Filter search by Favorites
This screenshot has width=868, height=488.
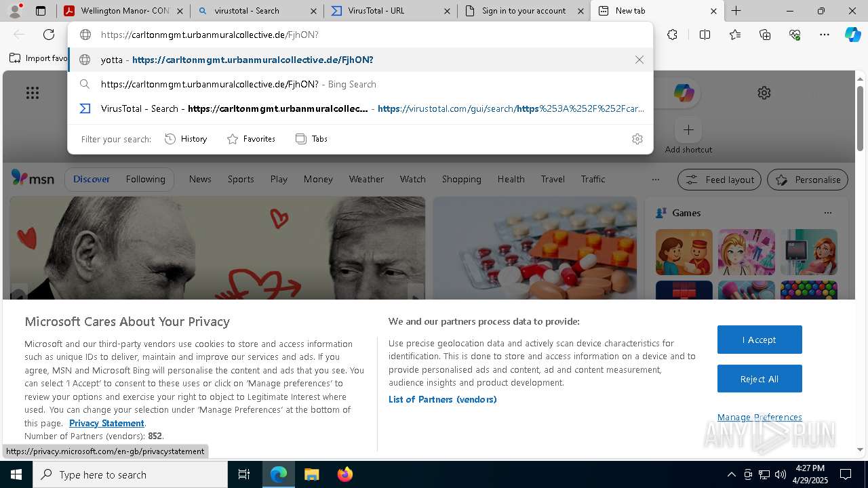pos(251,139)
